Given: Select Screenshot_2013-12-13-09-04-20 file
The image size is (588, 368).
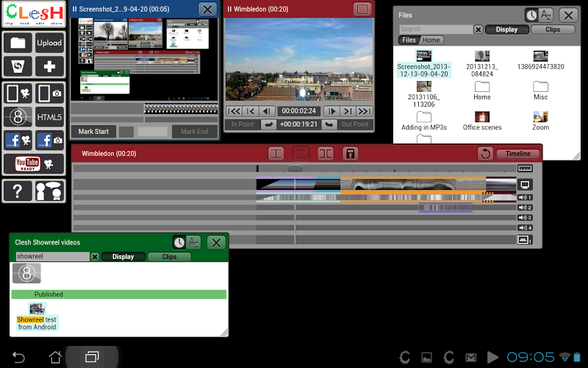Looking at the screenshot, I should pos(424,63).
